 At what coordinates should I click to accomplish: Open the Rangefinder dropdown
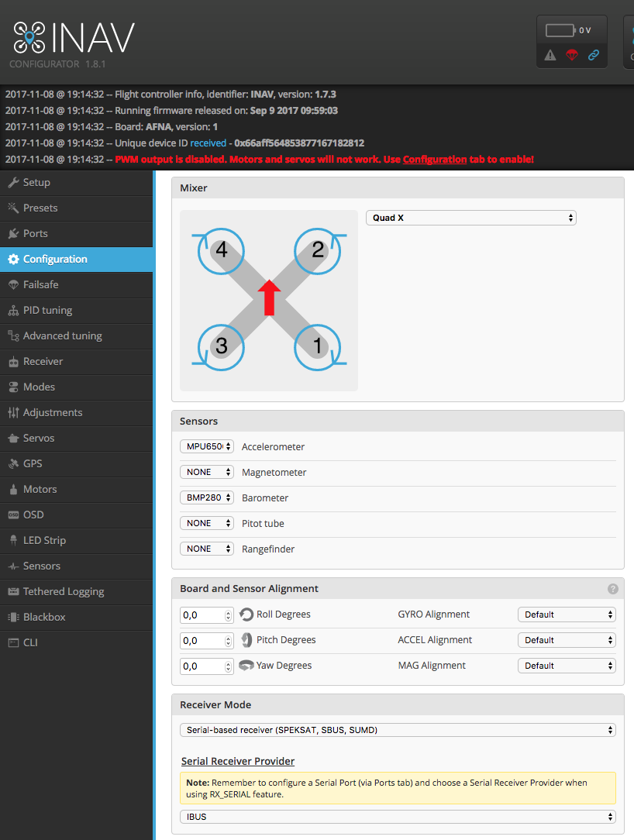tap(207, 549)
